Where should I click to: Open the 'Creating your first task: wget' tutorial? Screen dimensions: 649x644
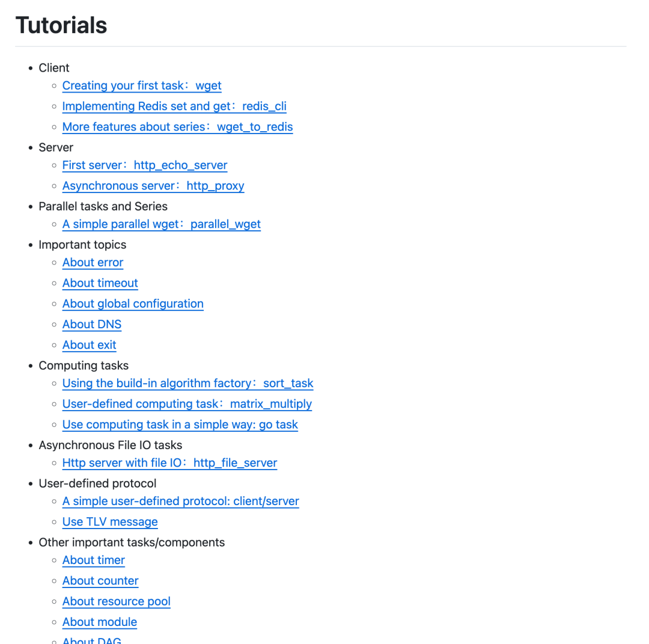[142, 86]
